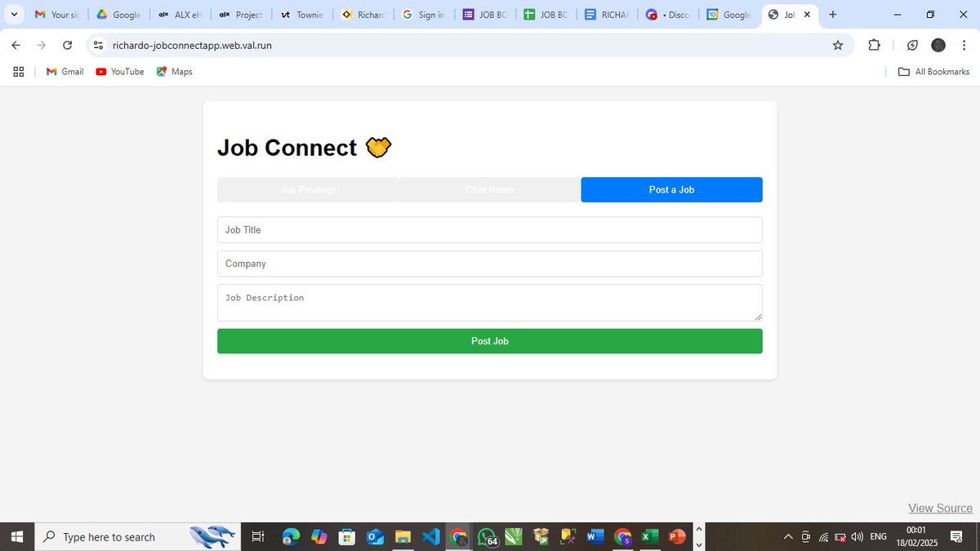The height and width of the screenshot is (551, 980).
Task: Open a new browser tab
Action: click(833, 15)
